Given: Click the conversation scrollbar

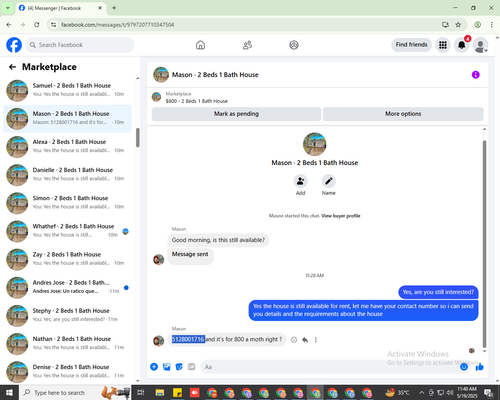Looking at the screenshot, I should (x=484, y=243).
